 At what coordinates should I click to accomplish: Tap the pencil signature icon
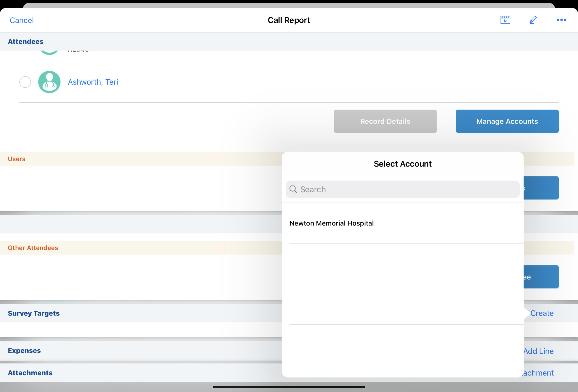[533, 20]
